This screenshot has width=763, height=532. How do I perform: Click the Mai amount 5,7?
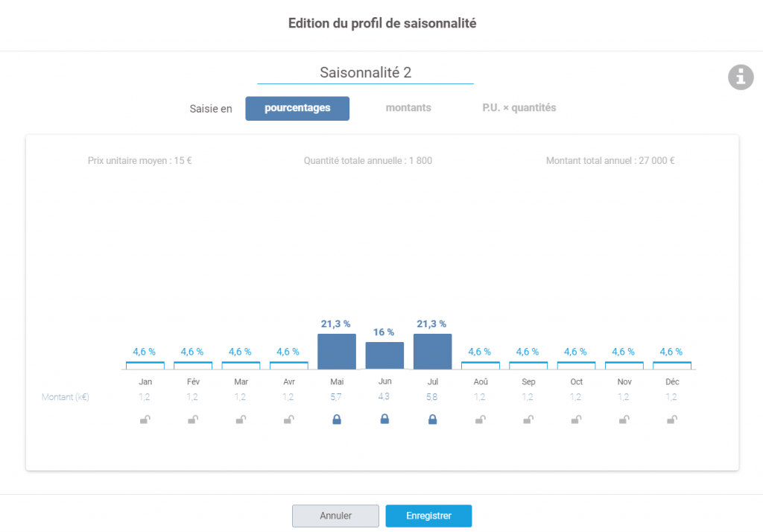coord(336,397)
